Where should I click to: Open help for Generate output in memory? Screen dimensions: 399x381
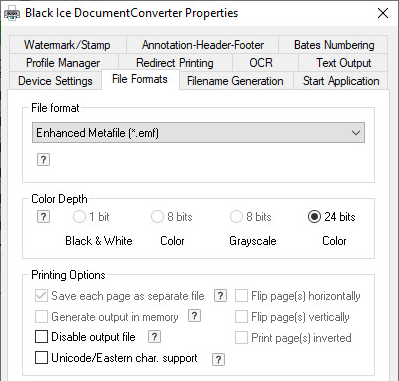[194, 316]
